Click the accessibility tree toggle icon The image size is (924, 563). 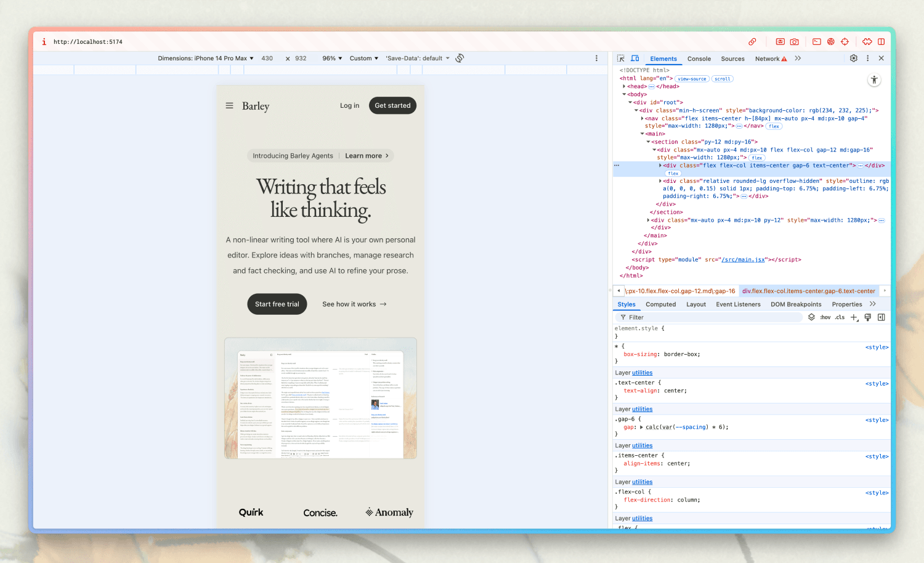[874, 80]
